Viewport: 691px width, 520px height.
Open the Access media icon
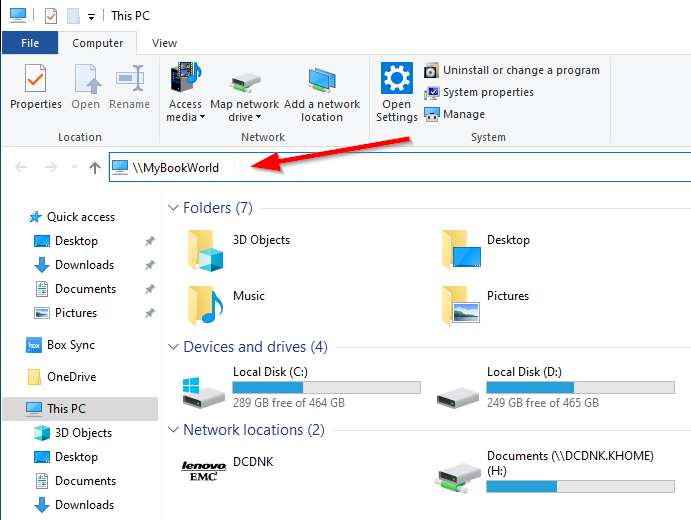point(186,77)
